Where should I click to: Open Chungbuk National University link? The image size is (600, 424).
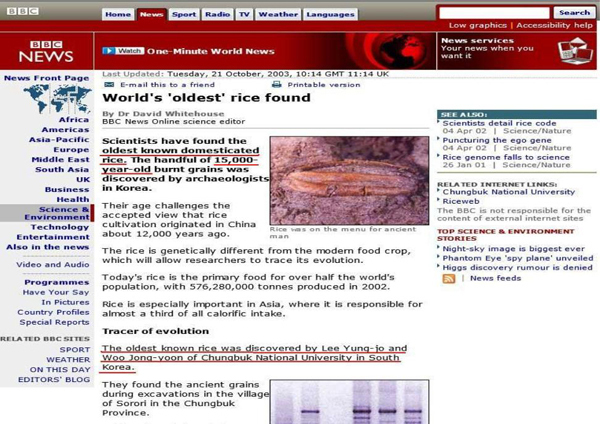point(509,192)
